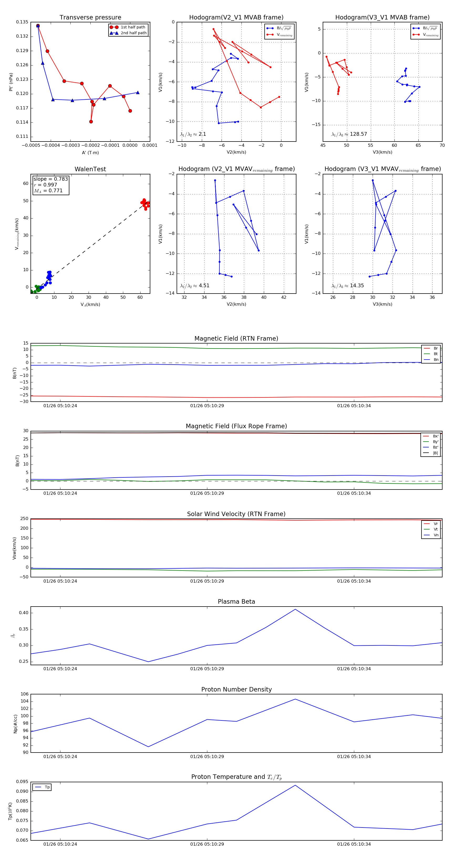Screen dimensions: 473x868
Task: Select the "Vt" legend entry
Action: point(431,529)
